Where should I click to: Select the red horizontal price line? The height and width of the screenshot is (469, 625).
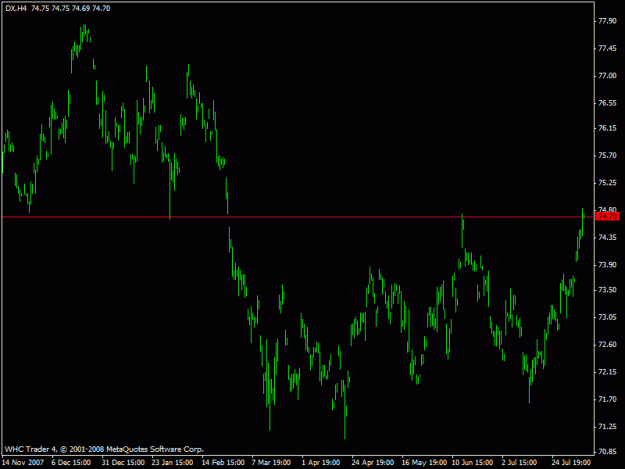click(x=298, y=217)
